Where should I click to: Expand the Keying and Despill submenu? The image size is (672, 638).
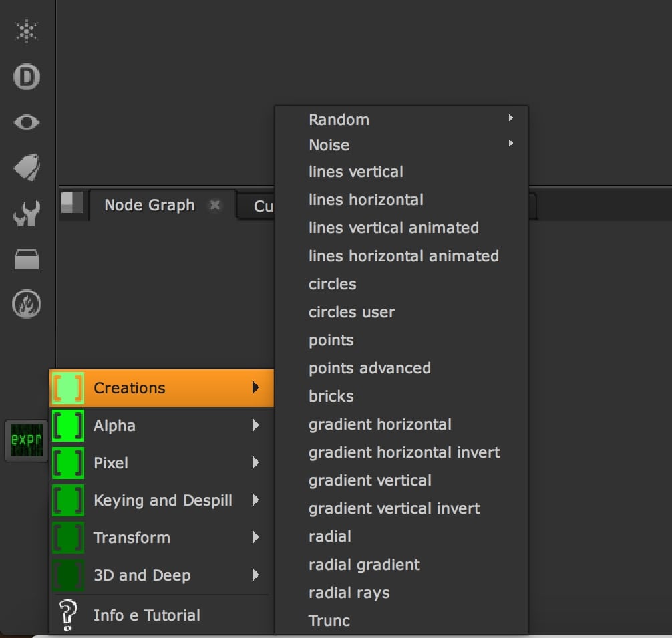click(x=162, y=500)
